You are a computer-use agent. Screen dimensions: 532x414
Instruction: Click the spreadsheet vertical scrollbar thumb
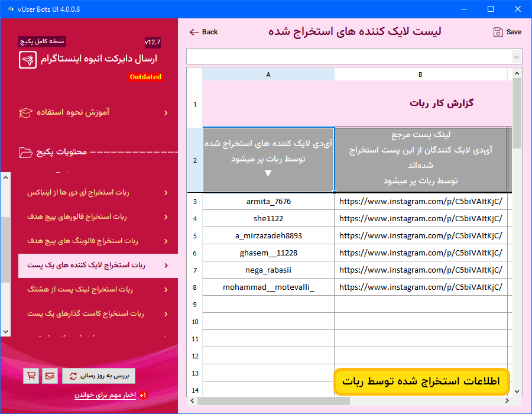[x=517, y=113]
